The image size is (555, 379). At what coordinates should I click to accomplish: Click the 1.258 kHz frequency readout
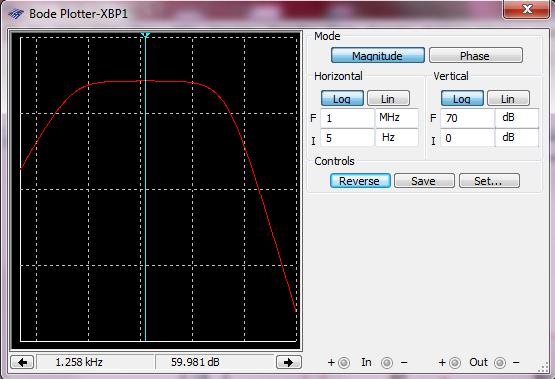(x=96, y=362)
